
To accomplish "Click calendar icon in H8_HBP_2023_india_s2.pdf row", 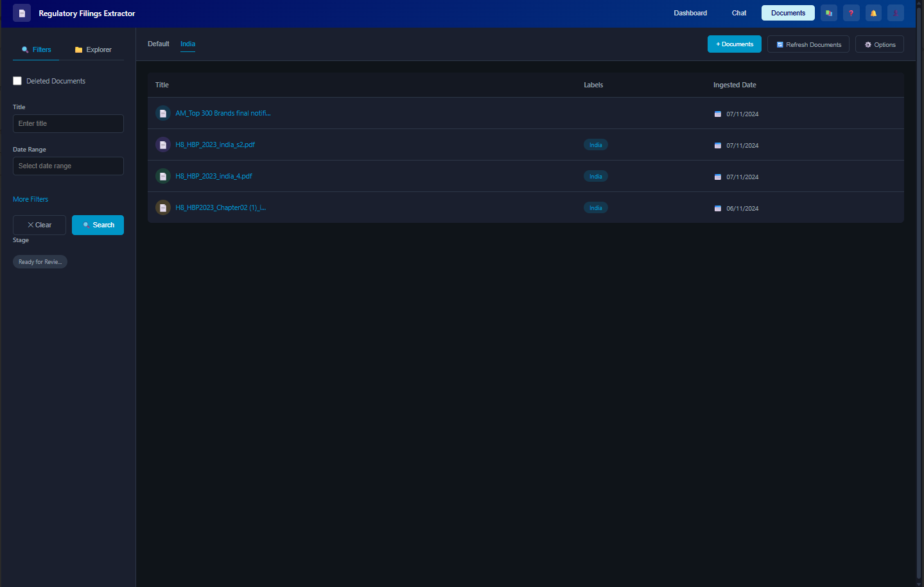I will pos(718,146).
